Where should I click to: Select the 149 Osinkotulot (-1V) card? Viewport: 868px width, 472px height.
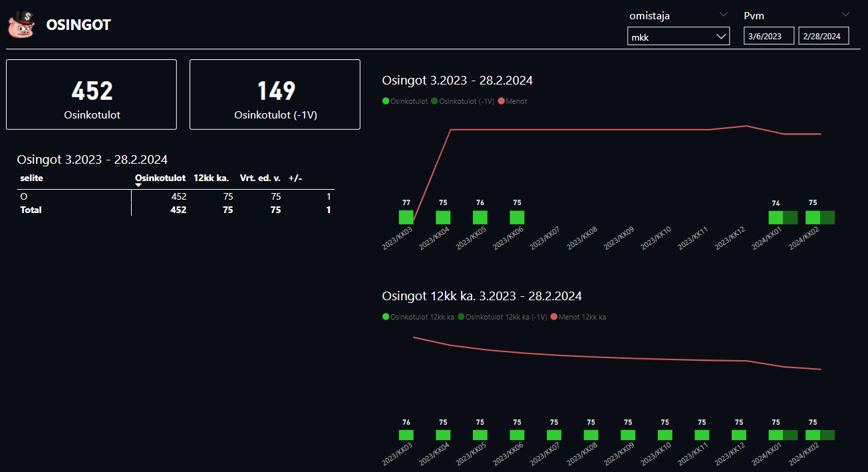pyautogui.click(x=275, y=95)
